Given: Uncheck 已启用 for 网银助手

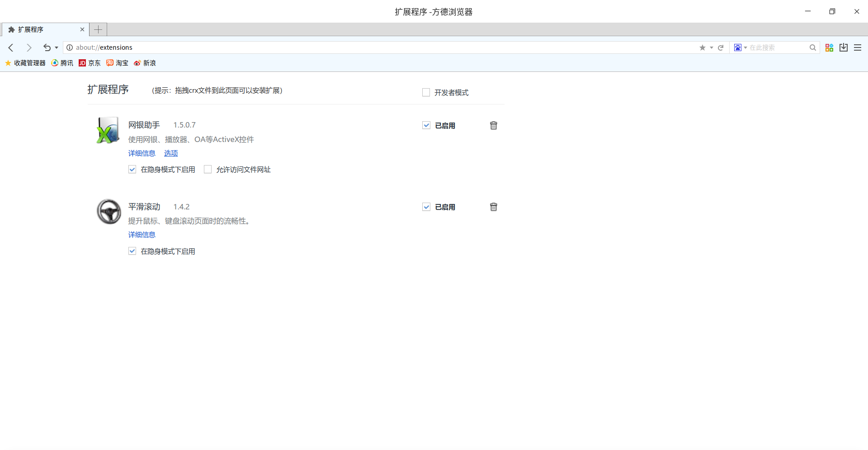Looking at the screenshot, I should [x=426, y=125].
